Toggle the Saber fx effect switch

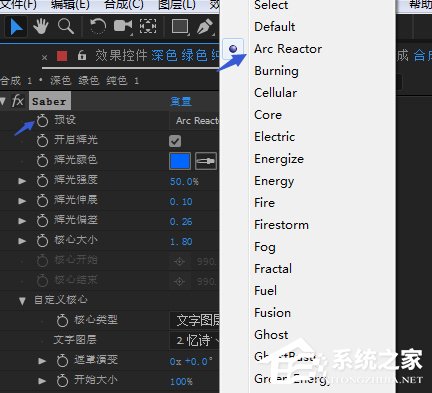tap(18, 100)
